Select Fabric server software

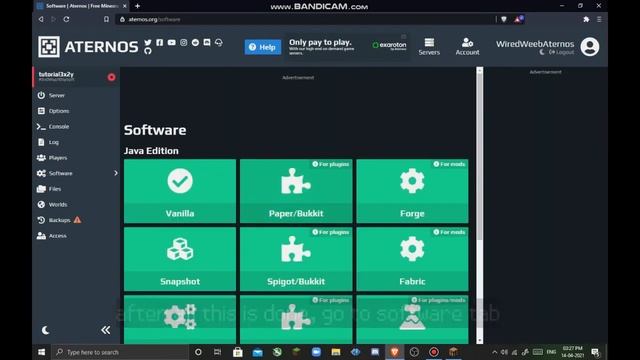pyautogui.click(x=412, y=259)
